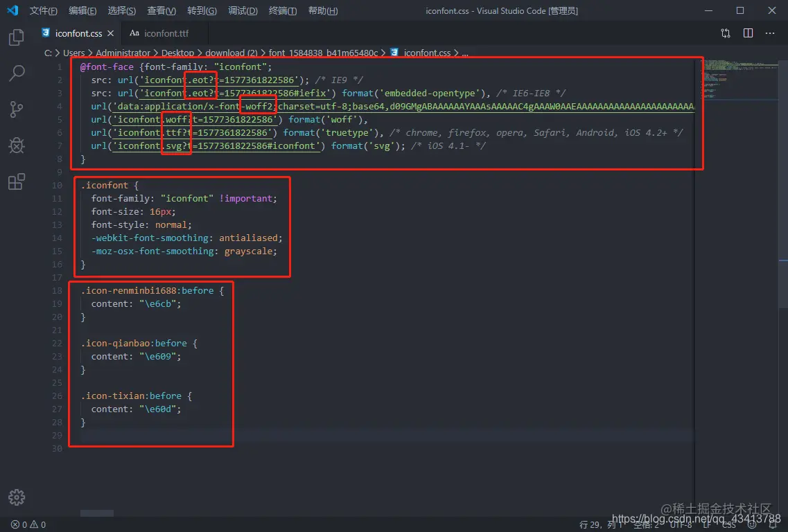Split the editor to the right

tap(748, 33)
